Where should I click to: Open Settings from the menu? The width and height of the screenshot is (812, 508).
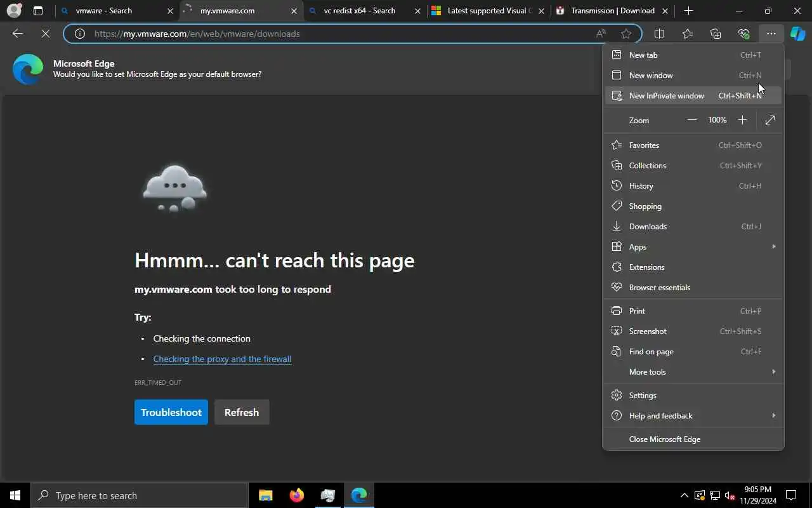point(693,396)
